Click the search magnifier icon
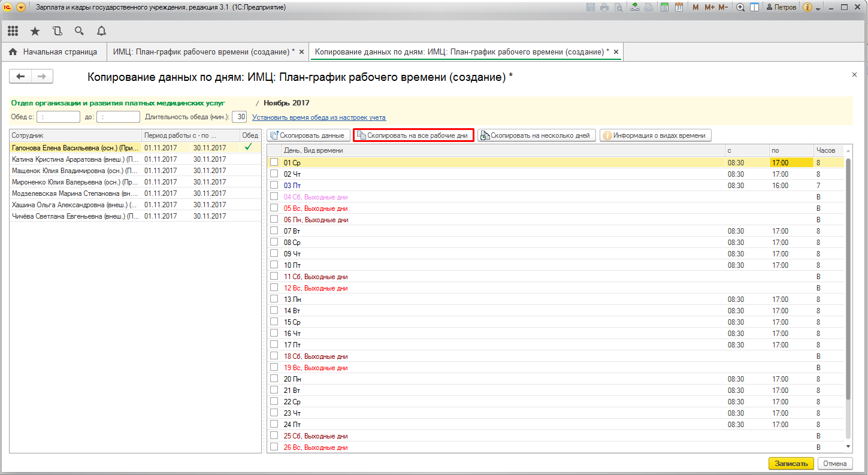Image resolution: width=868 pixels, height=475 pixels. [x=79, y=31]
